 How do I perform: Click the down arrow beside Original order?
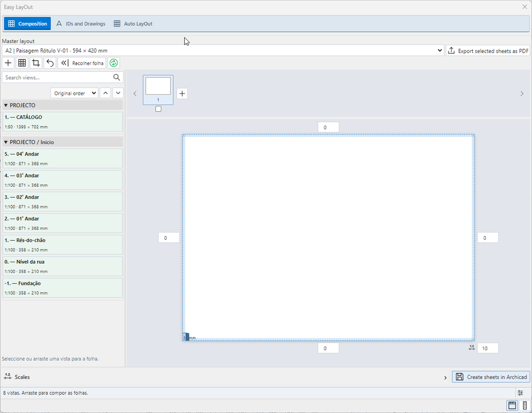pyautogui.click(x=118, y=93)
